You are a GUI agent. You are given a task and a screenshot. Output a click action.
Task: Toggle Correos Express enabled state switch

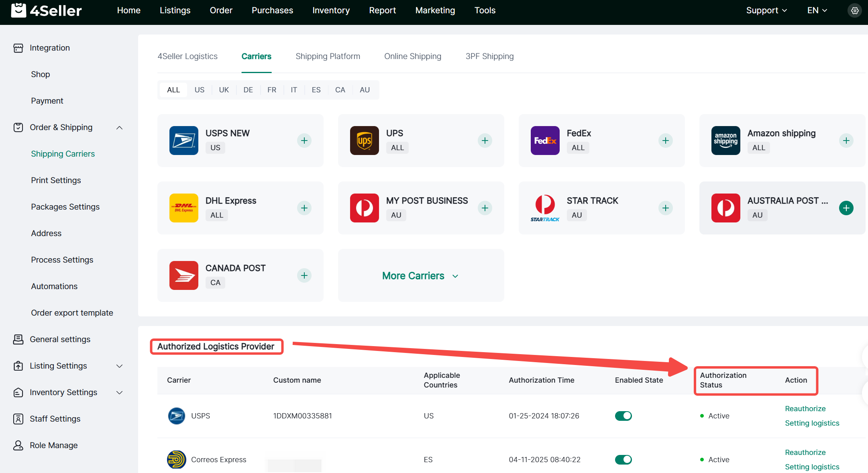pyautogui.click(x=623, y=460)
